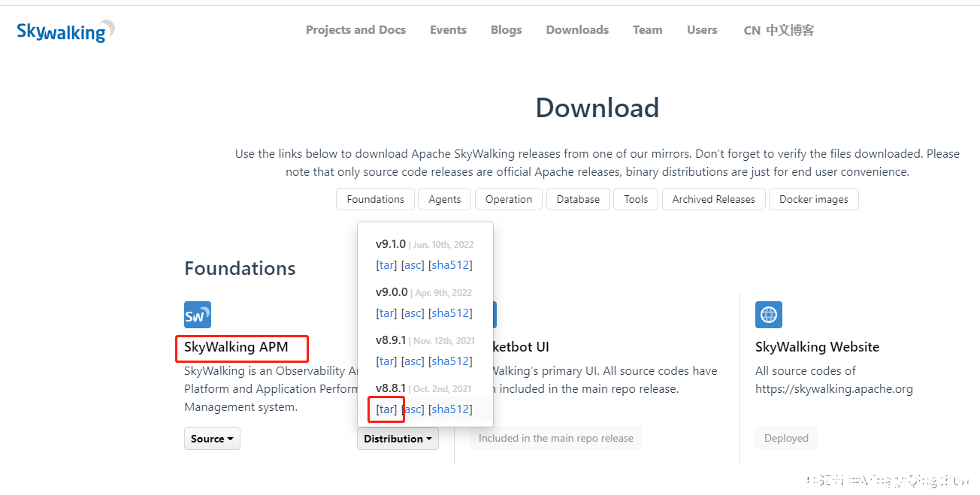The width and height of the screenshot is (980, 495).
Task: Open the v9.0.0 asc signature link
Action: (x=413, y=313)
